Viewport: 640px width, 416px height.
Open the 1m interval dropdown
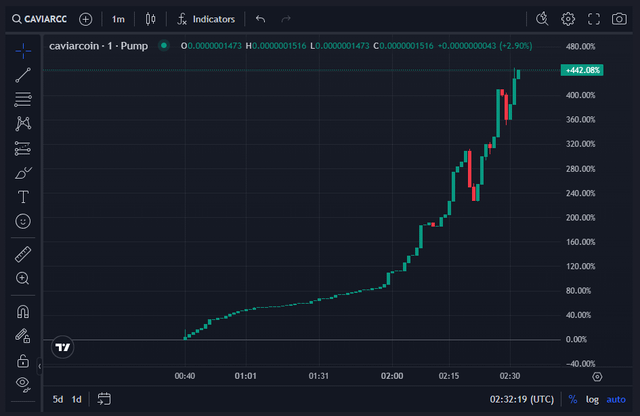point(118,18)
